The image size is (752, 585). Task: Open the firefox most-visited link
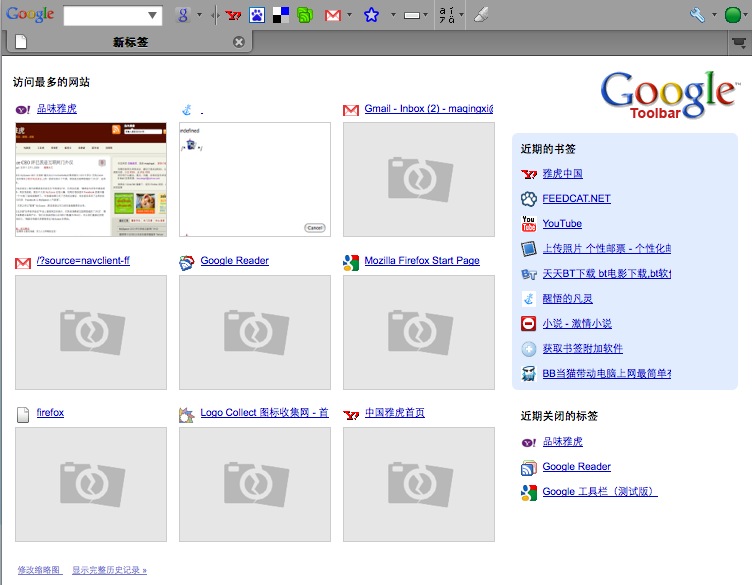point(50,412)
